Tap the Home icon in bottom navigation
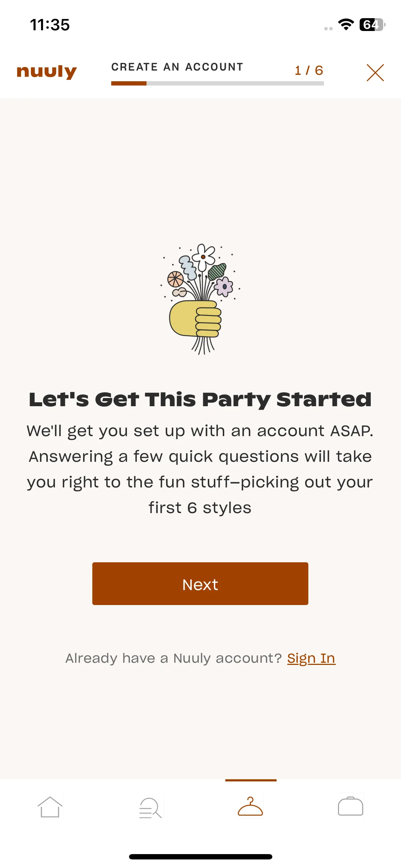The height and width of the screenshot is (868, 401). click(x=50, y=807)
